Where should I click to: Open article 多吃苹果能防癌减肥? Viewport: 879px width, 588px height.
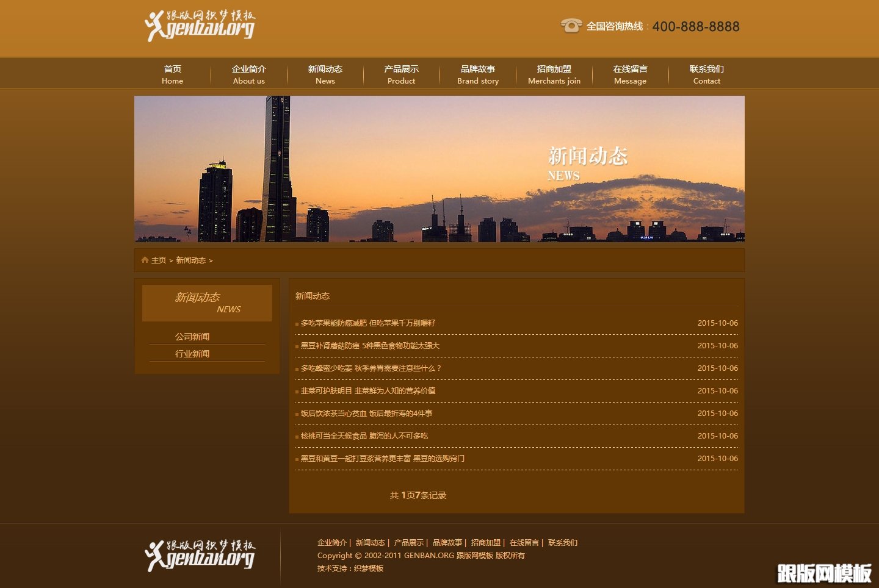tap(368, 323)
